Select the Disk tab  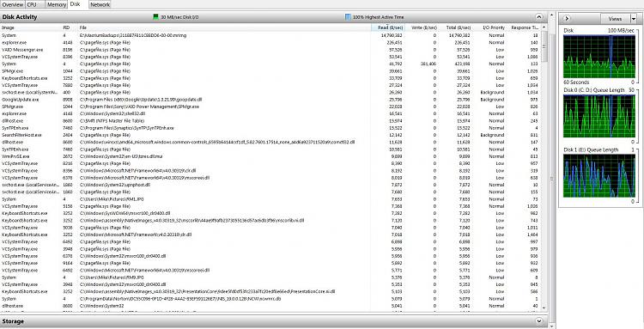pos(75,4)
